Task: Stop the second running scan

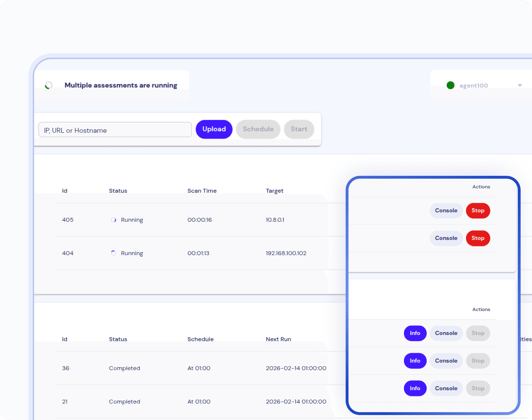Action: point(478,238)
